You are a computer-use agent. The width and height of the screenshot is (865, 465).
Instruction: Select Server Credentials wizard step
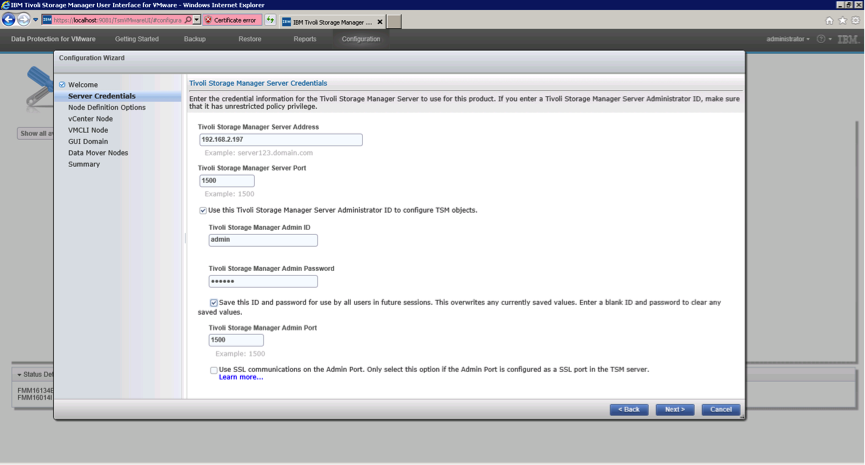click(x=102, y=96)
